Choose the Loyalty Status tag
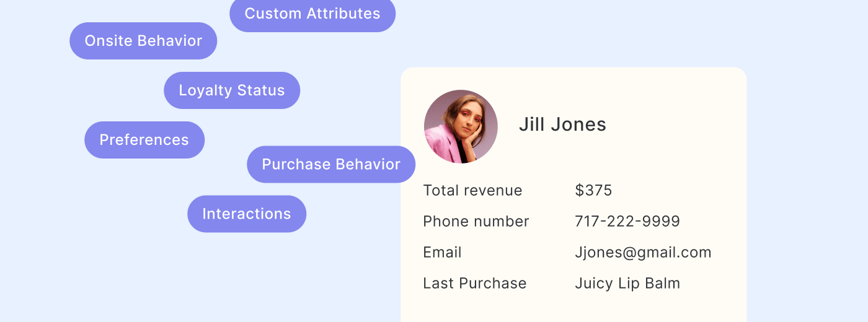 point(232,90)
